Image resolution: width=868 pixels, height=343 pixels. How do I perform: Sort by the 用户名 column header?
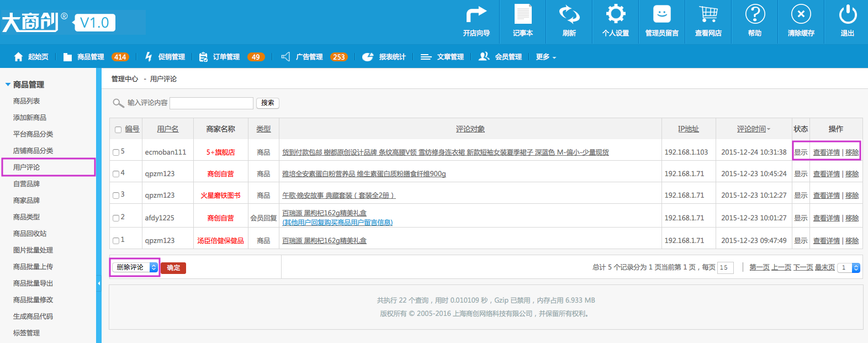click(x=168, y=129)
